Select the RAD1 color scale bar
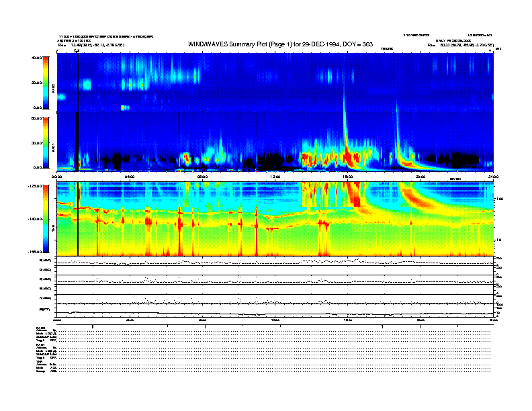The width and height of the screenshot is (532, 411). (x=46, y=143)
